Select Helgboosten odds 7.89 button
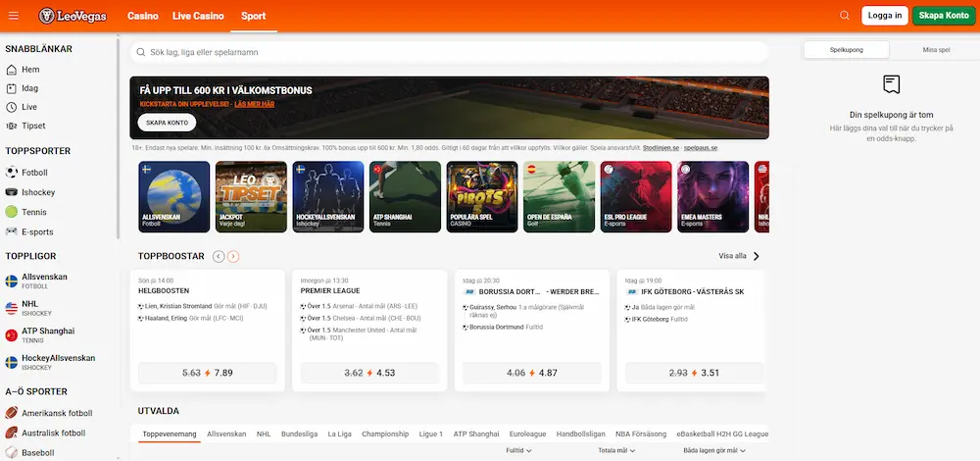This screenshot has width=980, height=461. pyautogui.click(x=207, y=373)
